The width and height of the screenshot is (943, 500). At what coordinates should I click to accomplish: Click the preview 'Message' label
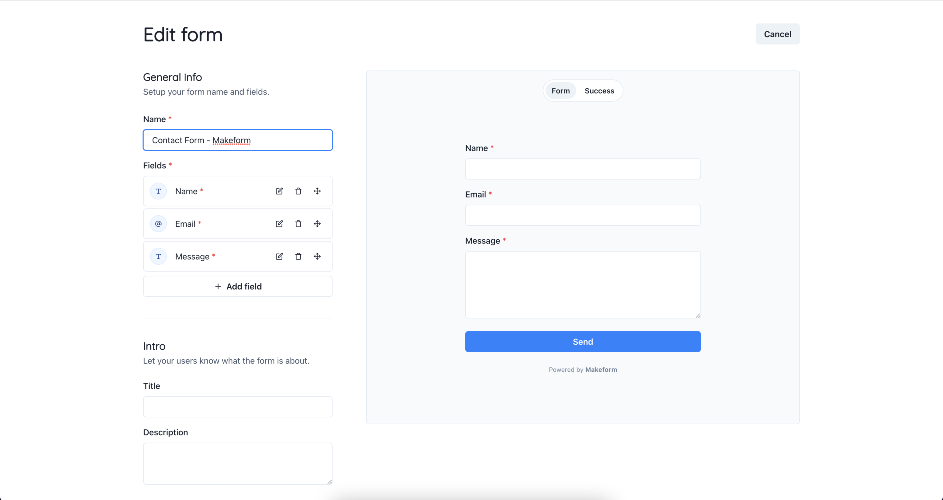tap(482, 241)
